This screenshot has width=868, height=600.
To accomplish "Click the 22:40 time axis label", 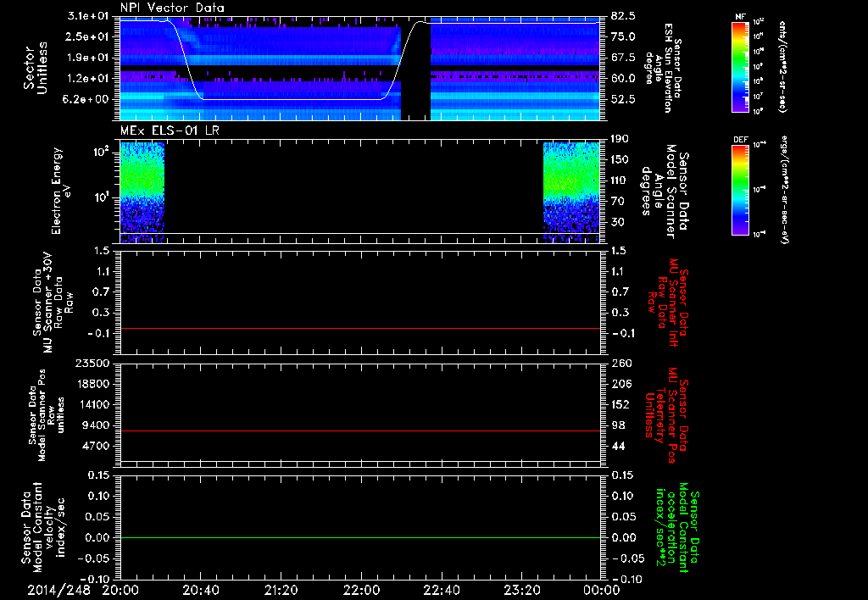I will click(x=441, y=590).
